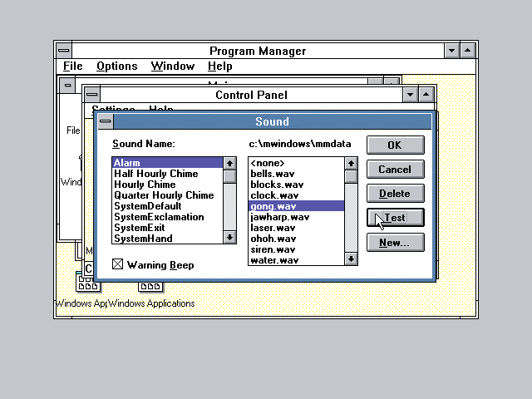Open Main group window control menu box
This screenshot has width=532, height=399.
click(67, 85)
